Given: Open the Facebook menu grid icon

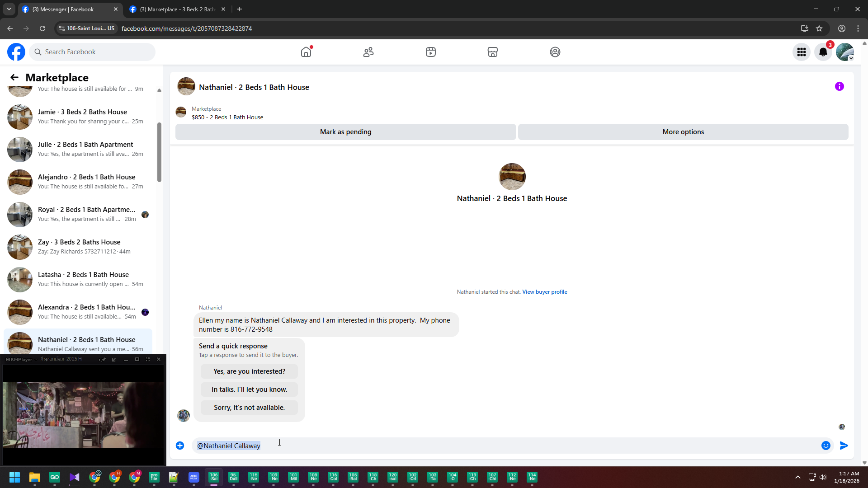Looking at the screenshot, I should coord(802,52).
